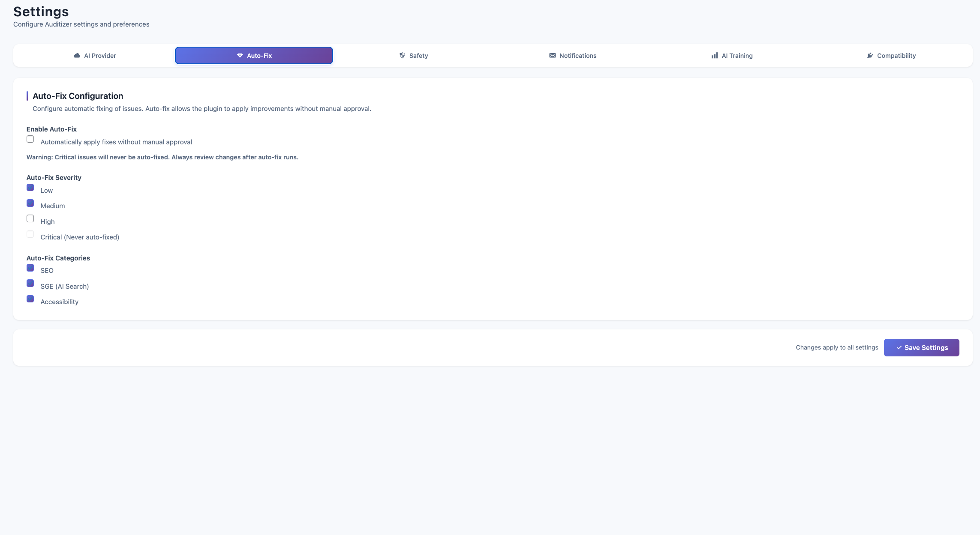
Task: Click the disabled Critical severity checkbox
Action: [x=30, y=234]
